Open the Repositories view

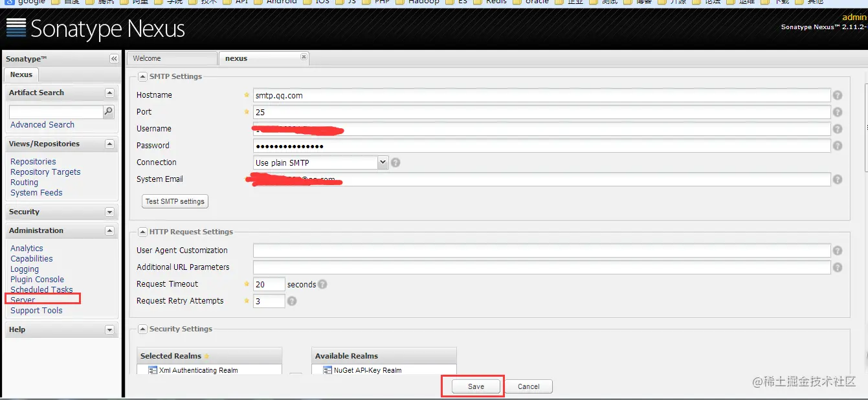click(x=33, y=162)
